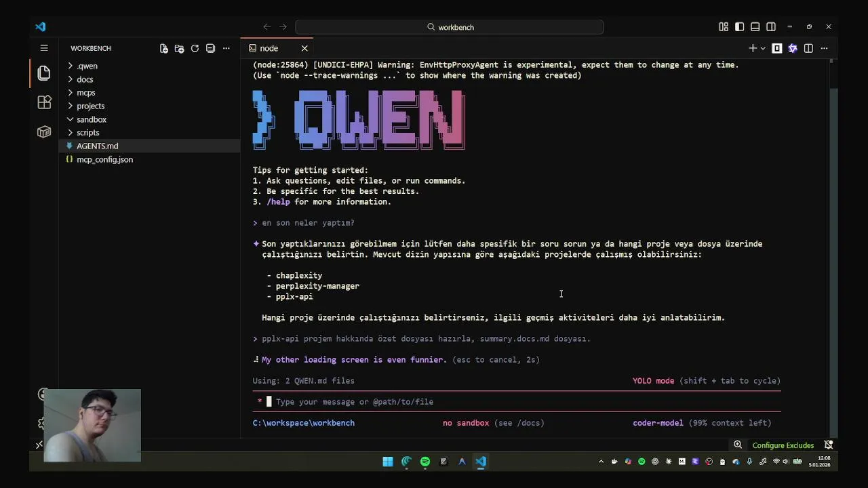868x488 pixels.
Task: Click the coder-model label
Action: [x=658, y=423]
